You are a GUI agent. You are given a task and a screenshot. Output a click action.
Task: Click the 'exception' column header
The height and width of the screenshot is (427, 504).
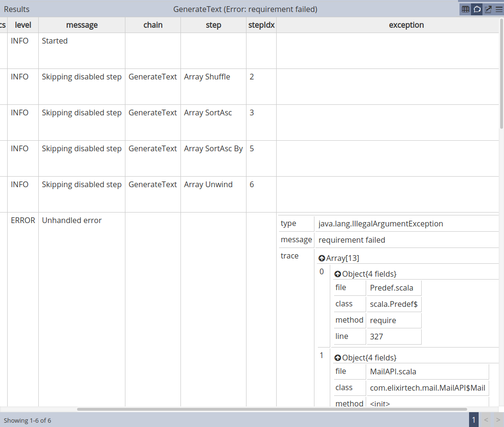[406, 25]
